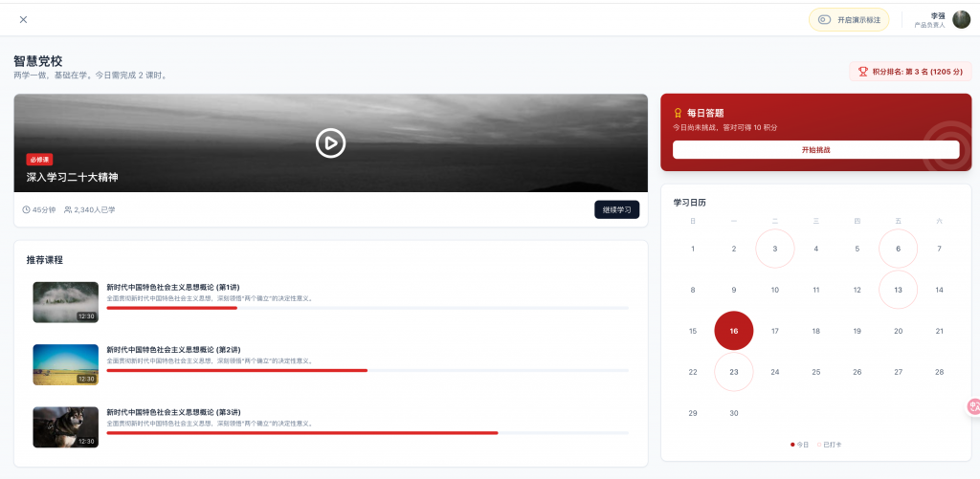Play the 深入学习二十大精神 video
The image size is (980, 479).
330,143
